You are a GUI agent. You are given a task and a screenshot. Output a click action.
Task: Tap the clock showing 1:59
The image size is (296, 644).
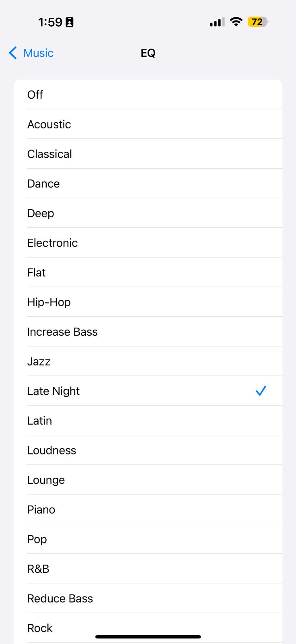50,22
